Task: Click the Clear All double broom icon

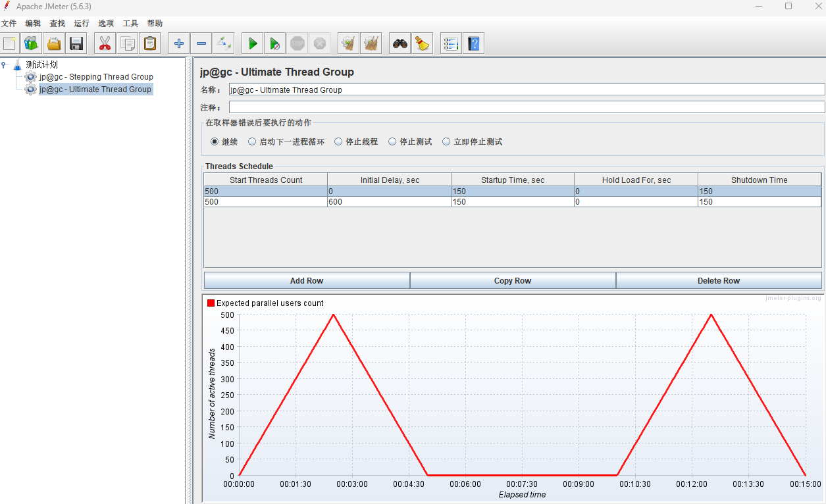Action: coord(371,44)
